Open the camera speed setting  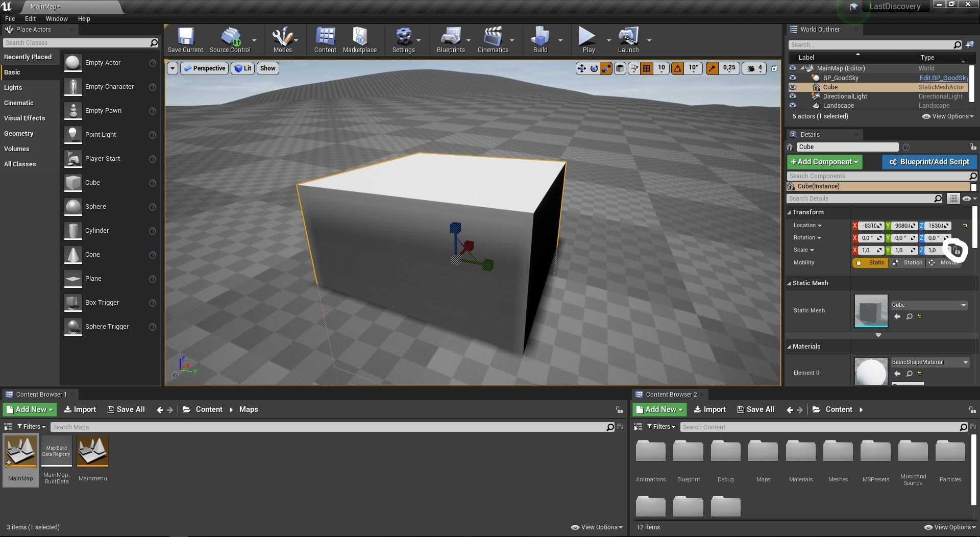point(754,68)
